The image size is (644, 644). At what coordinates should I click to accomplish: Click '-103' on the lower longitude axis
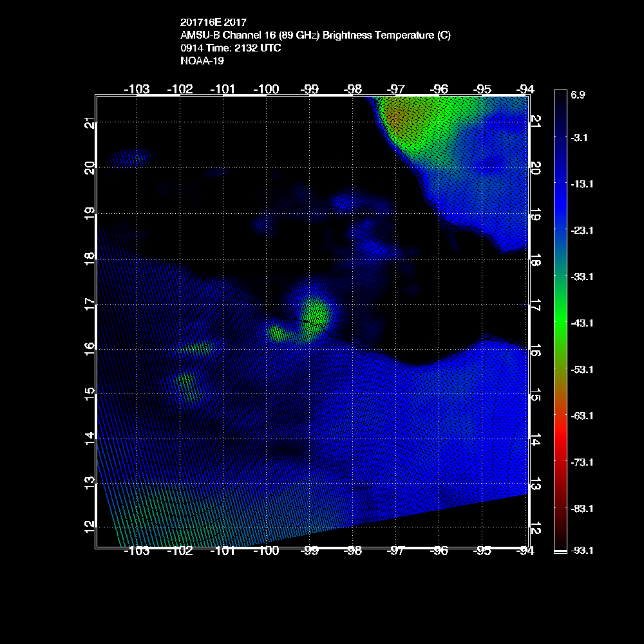coord(137,551)
